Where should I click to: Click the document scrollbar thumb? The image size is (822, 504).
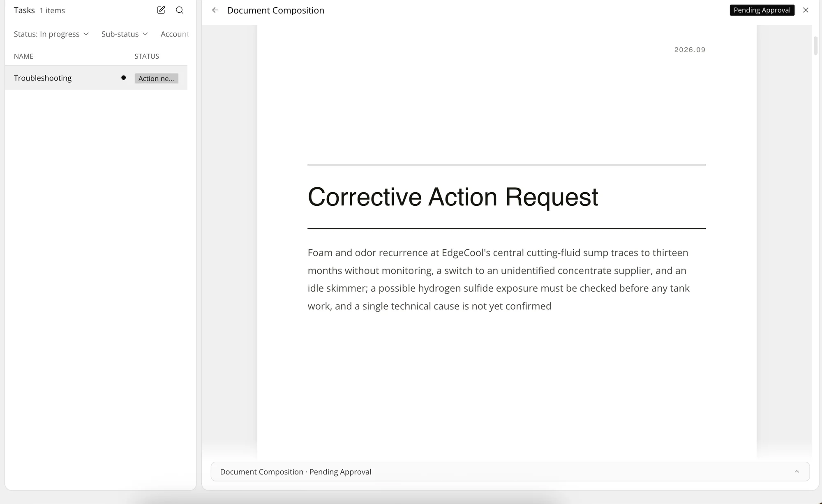(815, 46)
